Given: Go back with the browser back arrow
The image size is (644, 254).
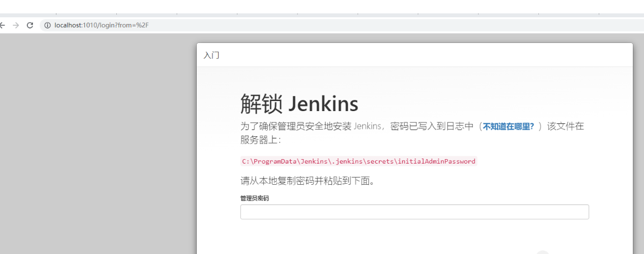Looking at the screenshot, I should 2,26.
